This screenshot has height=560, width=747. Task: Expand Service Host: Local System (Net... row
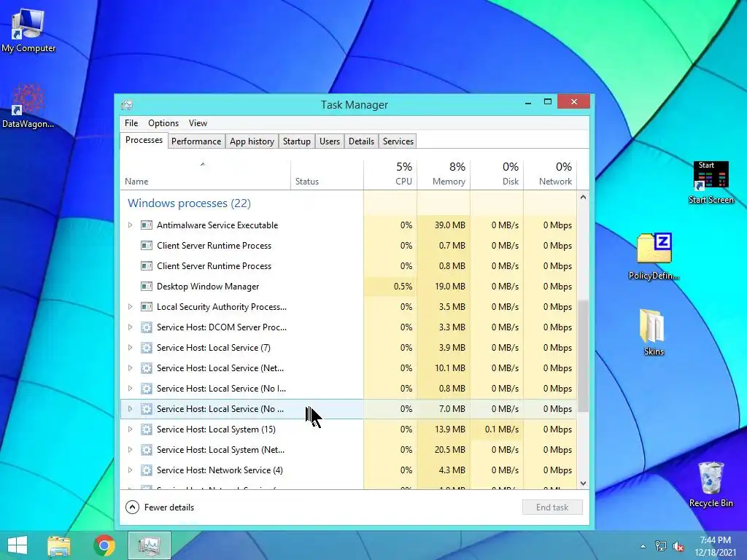(x=130, y=450)
